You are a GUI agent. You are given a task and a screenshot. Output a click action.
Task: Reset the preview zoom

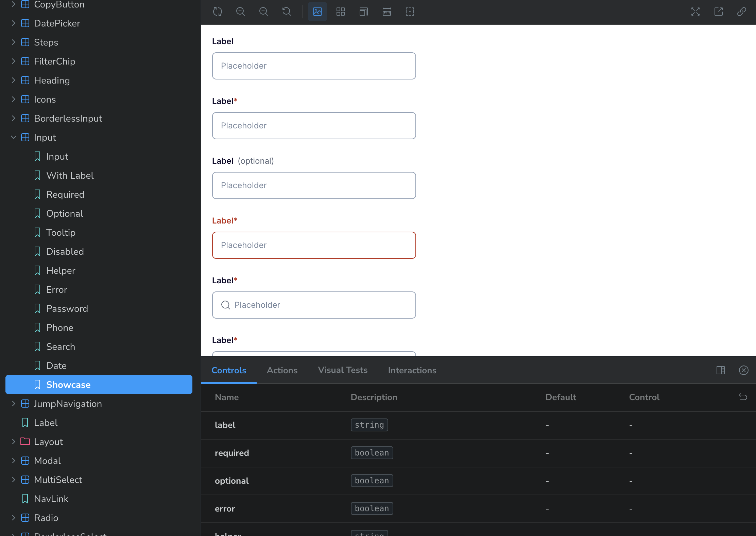[x=287, y=12]
